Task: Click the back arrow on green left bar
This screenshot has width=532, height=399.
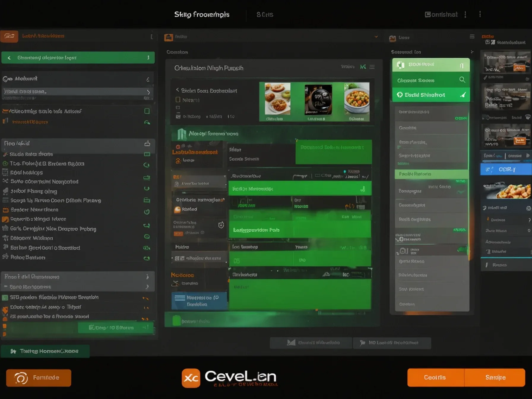Action: coord(9,58)
